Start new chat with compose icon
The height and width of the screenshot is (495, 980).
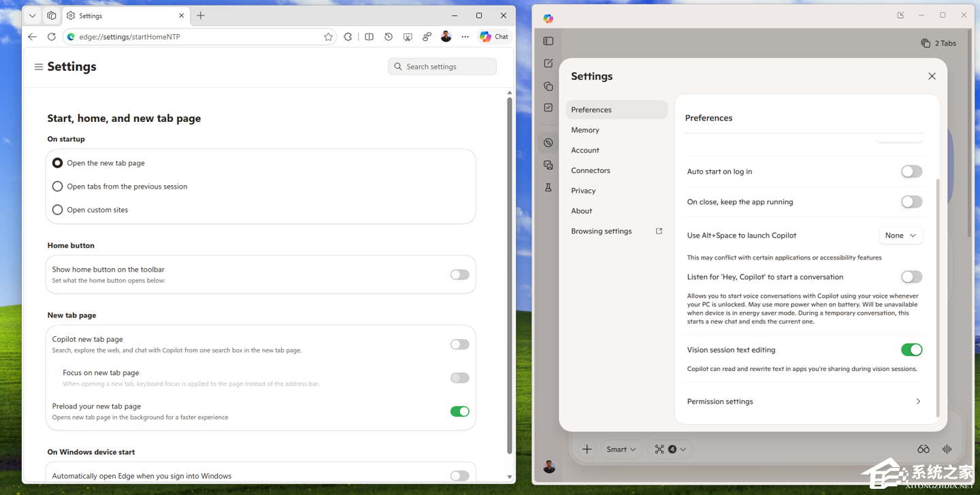click(549, 63)
